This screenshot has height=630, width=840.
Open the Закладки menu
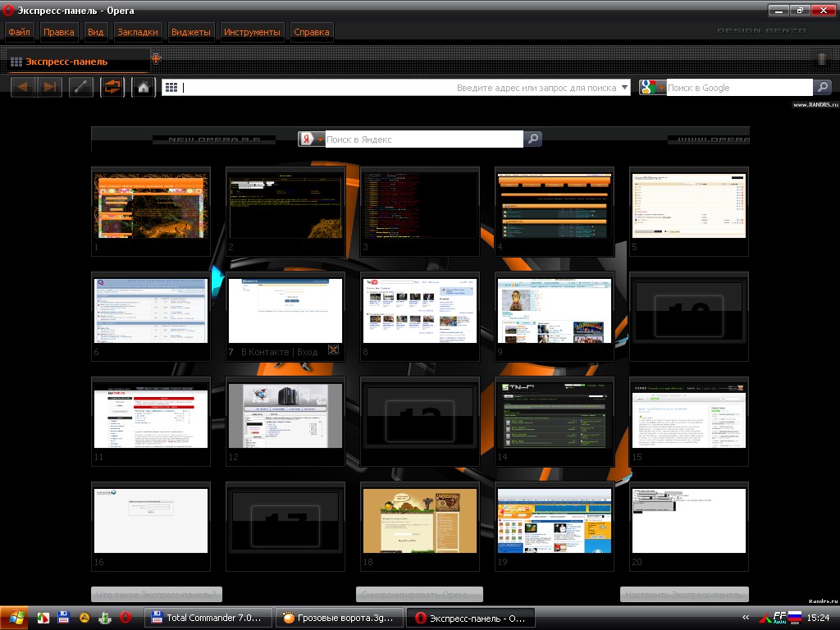coord(137,32)
